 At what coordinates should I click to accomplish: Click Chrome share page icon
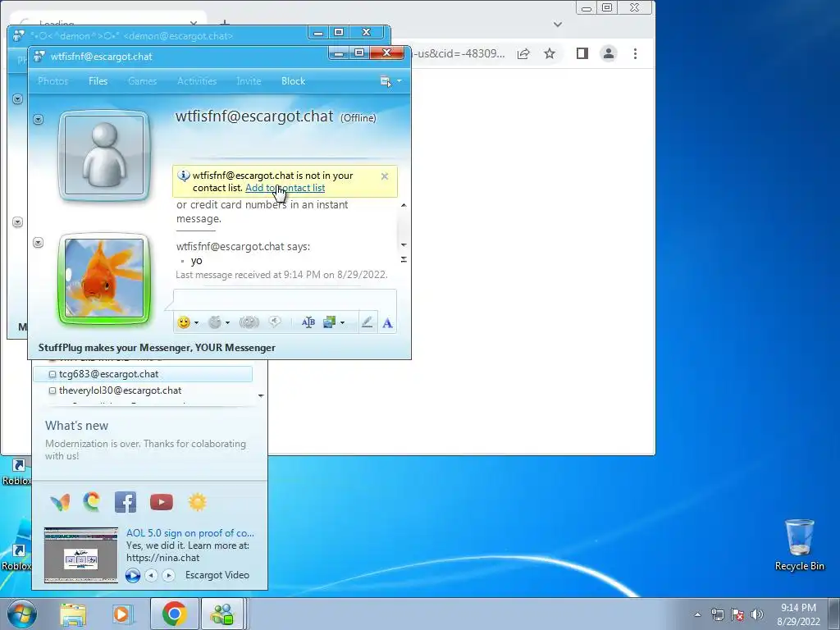[x=523, y=53]
